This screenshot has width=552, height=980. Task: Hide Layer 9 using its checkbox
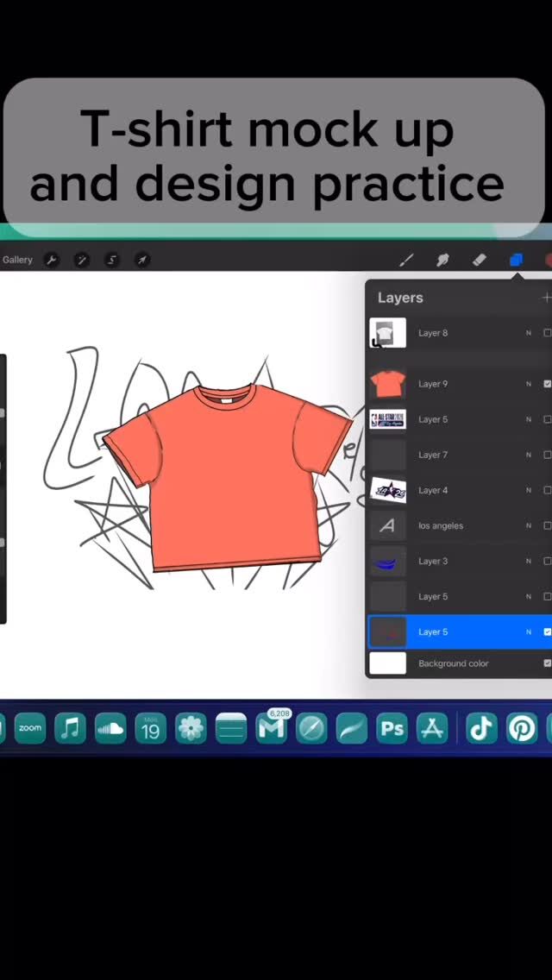click(547, 384)
